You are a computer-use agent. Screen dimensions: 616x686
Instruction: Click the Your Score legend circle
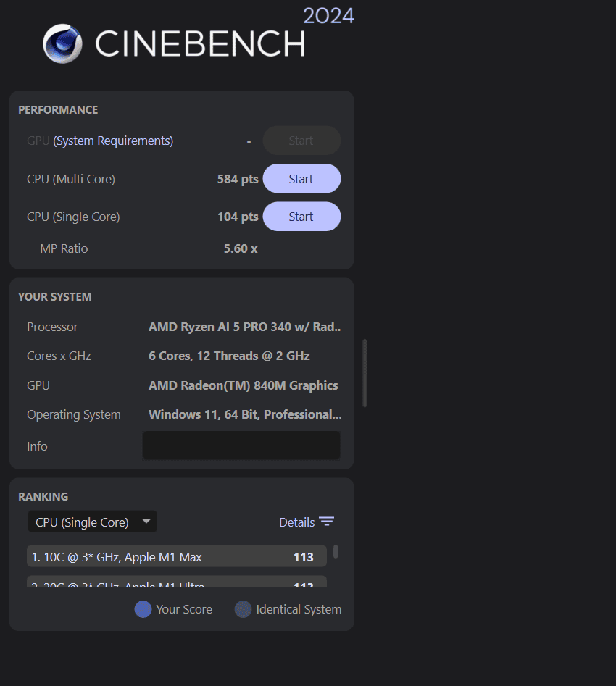[143, 609]
